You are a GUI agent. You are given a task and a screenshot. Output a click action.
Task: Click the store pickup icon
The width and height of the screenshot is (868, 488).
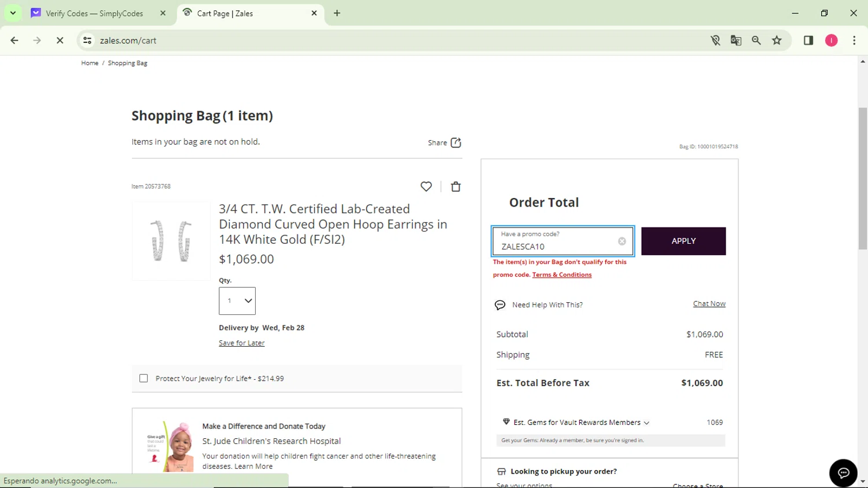point(502,471)
